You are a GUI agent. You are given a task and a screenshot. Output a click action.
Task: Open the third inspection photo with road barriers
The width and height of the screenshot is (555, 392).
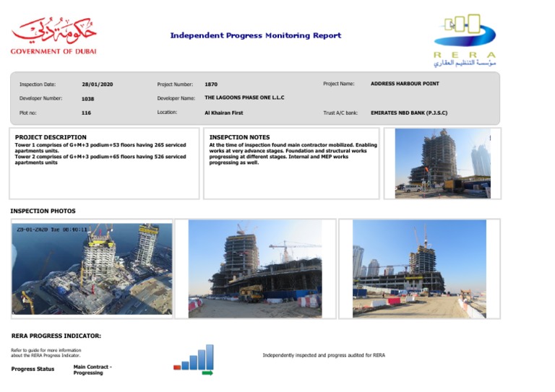coord(419,269)
